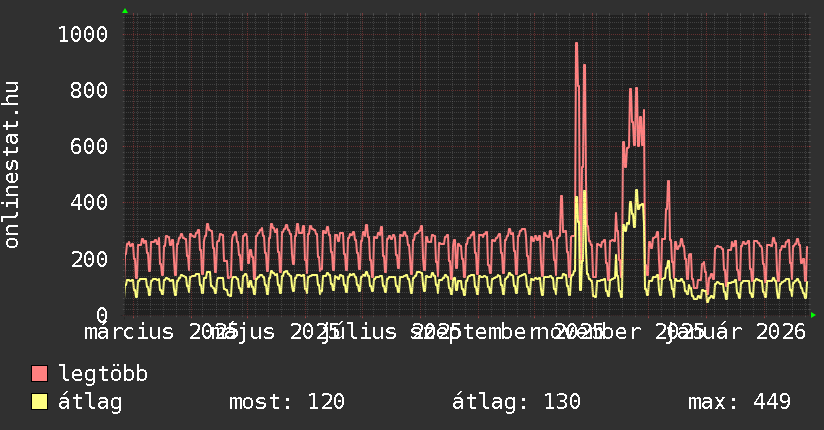Image resolution: width=824 pixels, height=430 pixels.
Task: Click the 400 y-axis tick label
Action: [x=89, y=203]
